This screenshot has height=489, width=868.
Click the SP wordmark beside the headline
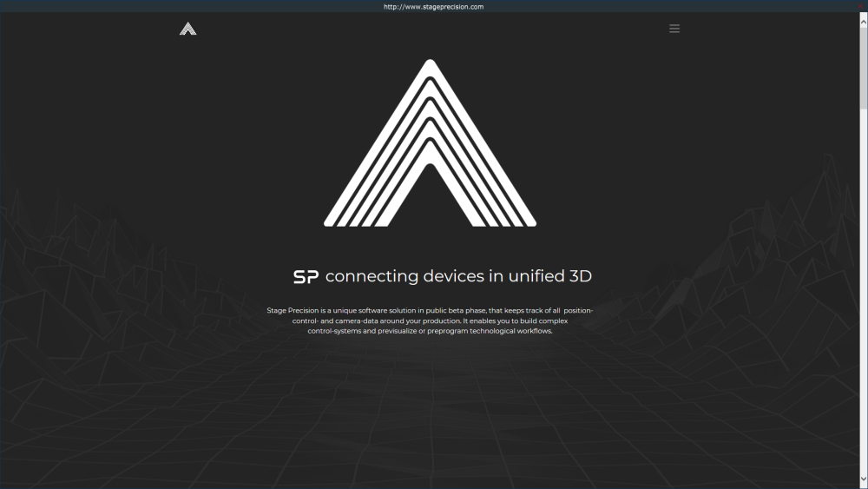(306, 276)
